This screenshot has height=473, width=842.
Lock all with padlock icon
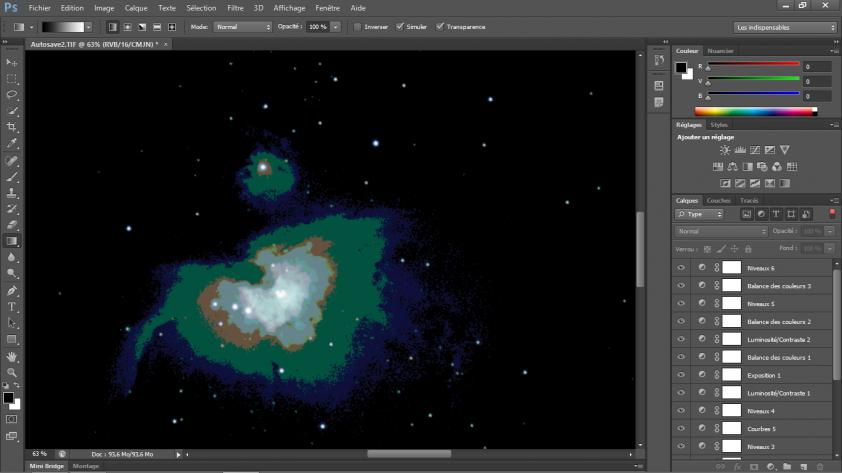[748, 249]
